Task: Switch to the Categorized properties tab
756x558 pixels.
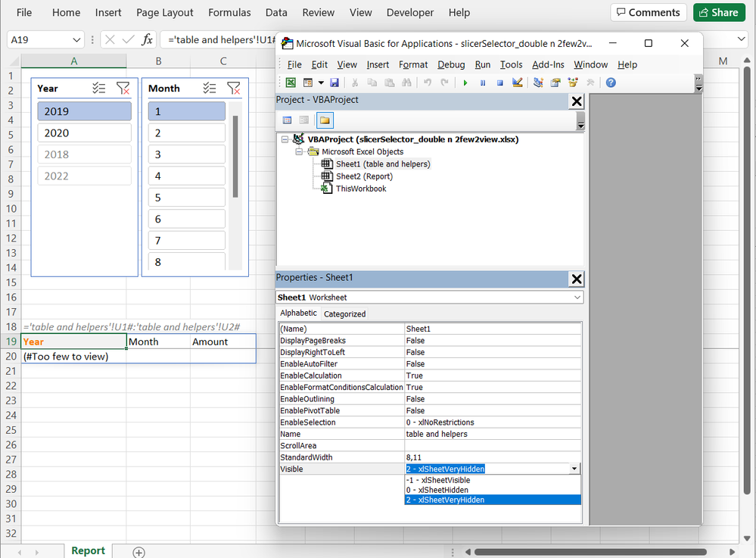Action: 345,314
